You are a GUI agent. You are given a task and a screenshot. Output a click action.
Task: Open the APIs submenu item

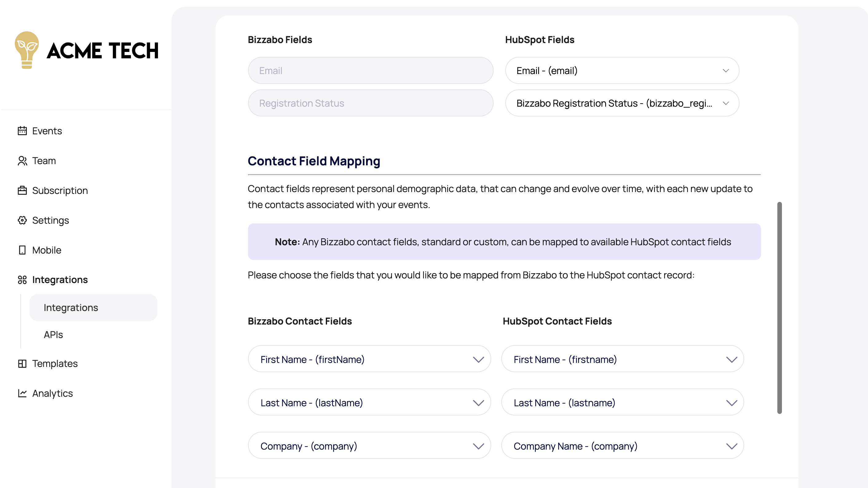(53, 334)
